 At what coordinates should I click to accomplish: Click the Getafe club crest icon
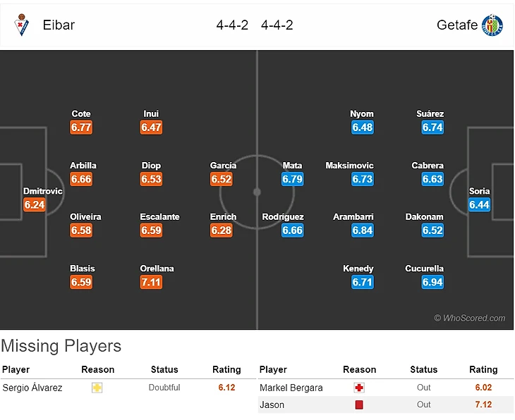pos(492,25)
